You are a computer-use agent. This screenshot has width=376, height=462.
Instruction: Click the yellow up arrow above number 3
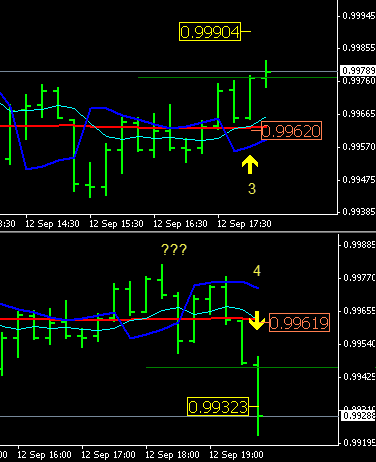tap(250, 164)
